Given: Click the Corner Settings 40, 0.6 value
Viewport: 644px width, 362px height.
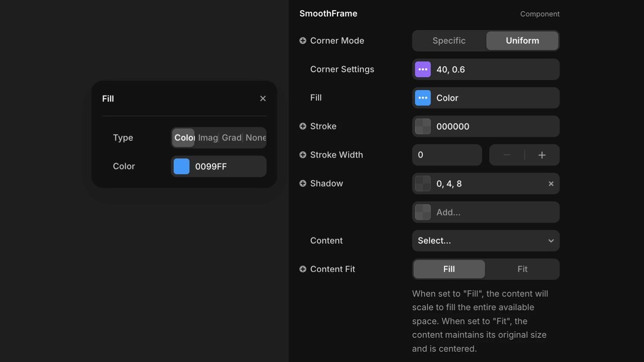Looking at the screenshot, I should [x=451, y=69].
